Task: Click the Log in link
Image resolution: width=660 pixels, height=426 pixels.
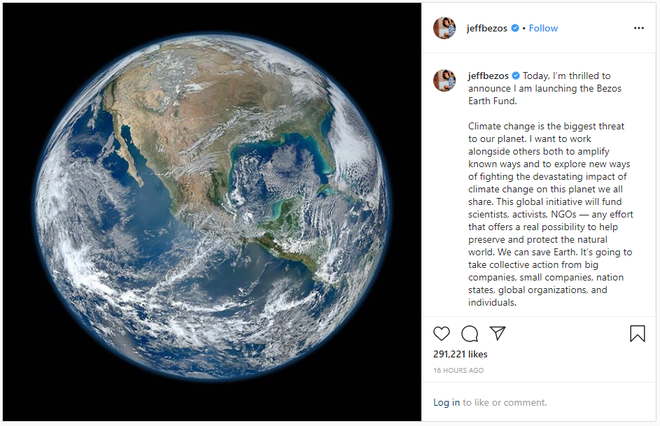Action: coord(447,402)
